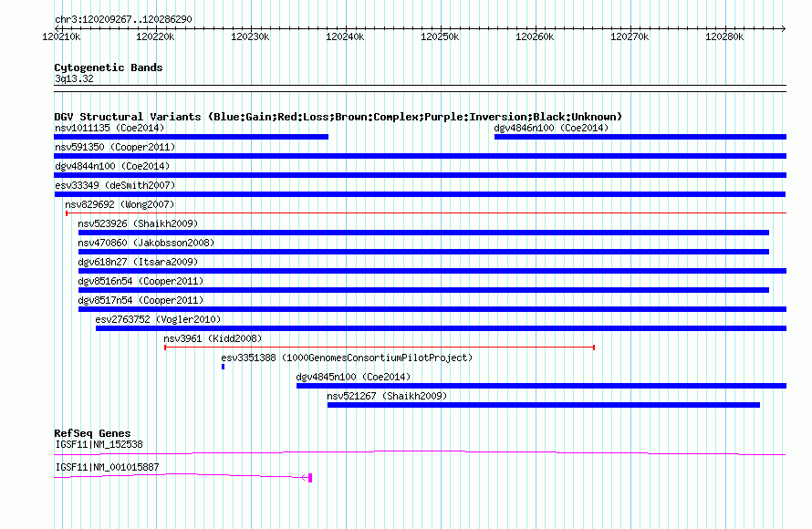The height and width of the screenshot is (529, 812).
Task: Click the chr3:120209267..120286290 coordinate label
Action: click(x=123, y=19)
